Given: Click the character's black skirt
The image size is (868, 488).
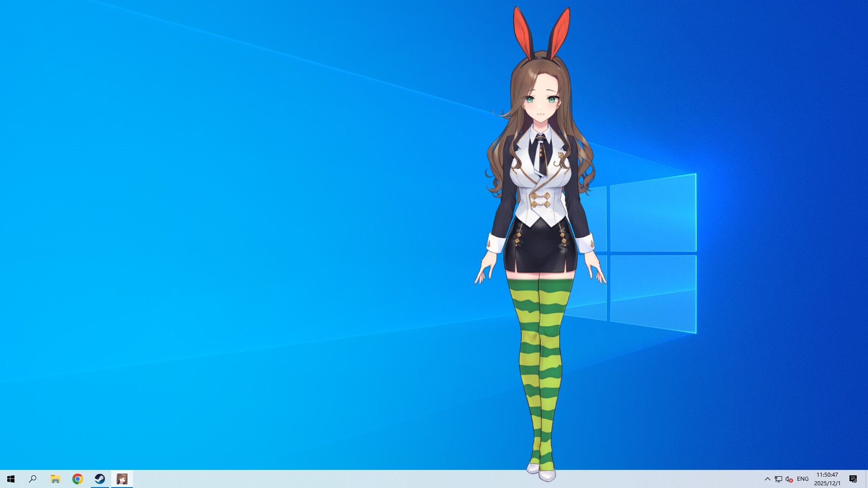Looking at the screenshot, I should [x=541, y=246].
